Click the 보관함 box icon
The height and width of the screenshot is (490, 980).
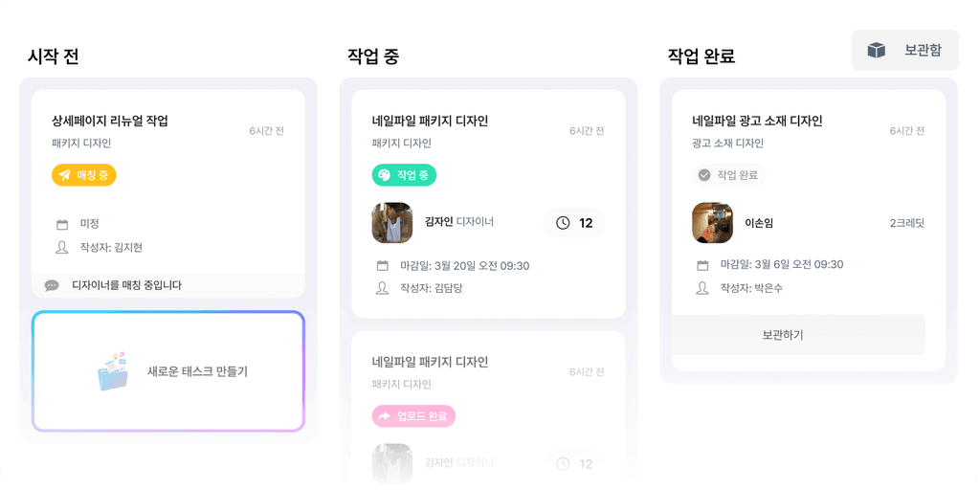click(877, 50)
